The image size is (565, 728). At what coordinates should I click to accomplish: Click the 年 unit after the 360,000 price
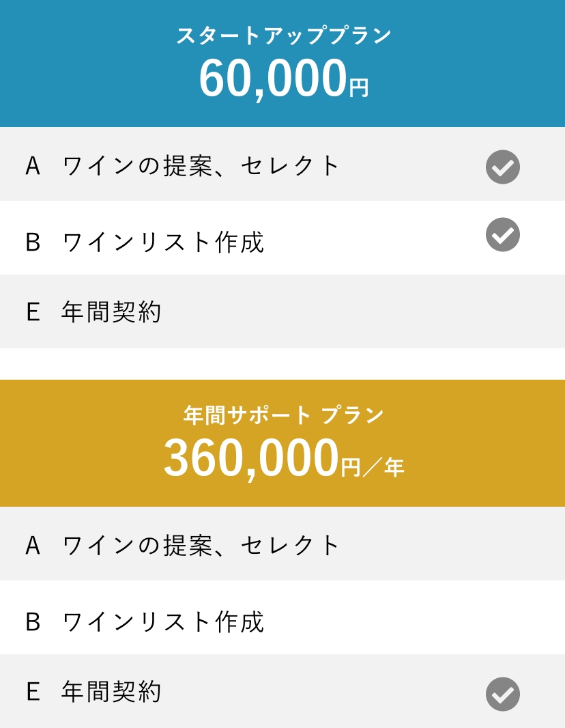(x=394, y=467)
